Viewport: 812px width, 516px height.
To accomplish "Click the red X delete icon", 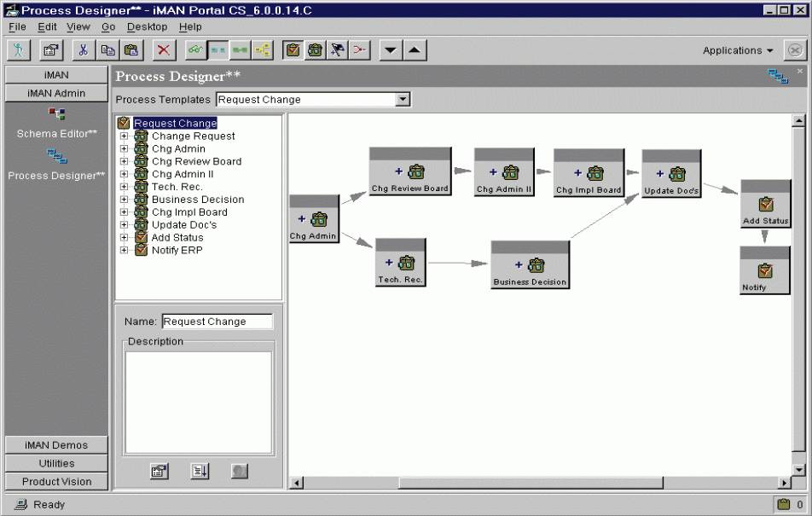I will coord(164,50).
